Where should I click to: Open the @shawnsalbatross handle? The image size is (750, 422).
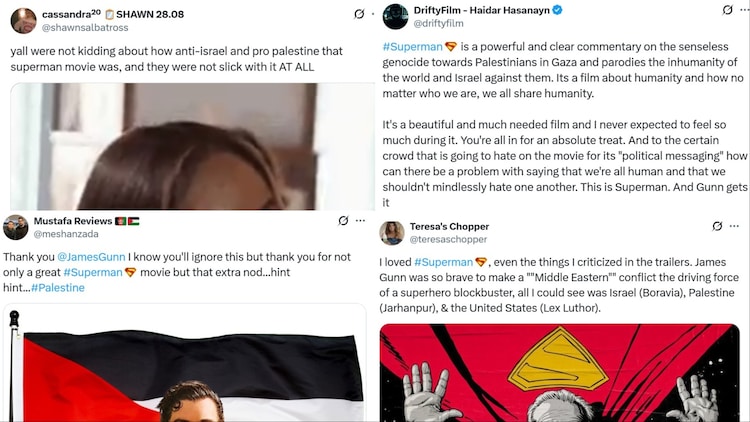85,28
